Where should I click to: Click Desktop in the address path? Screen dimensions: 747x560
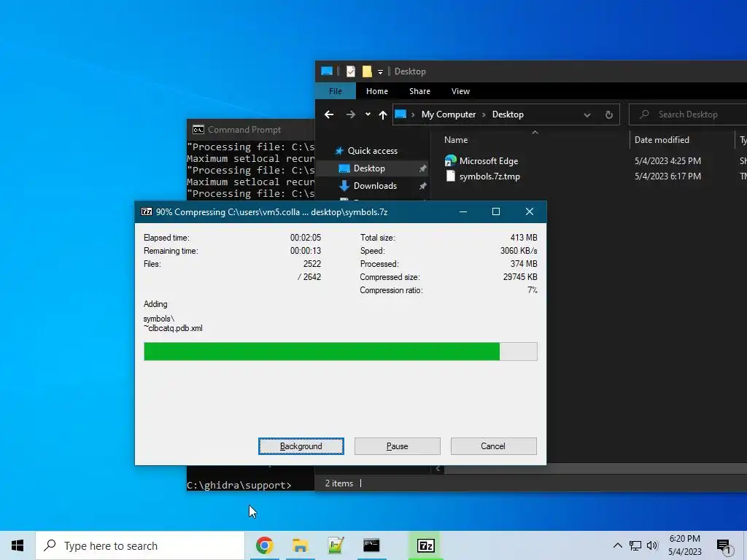[x=508, y=114]
